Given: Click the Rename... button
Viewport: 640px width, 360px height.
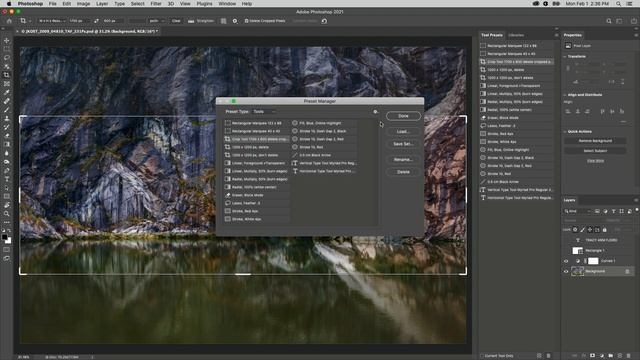Looking at the screenshot, I should click(403, 160).
